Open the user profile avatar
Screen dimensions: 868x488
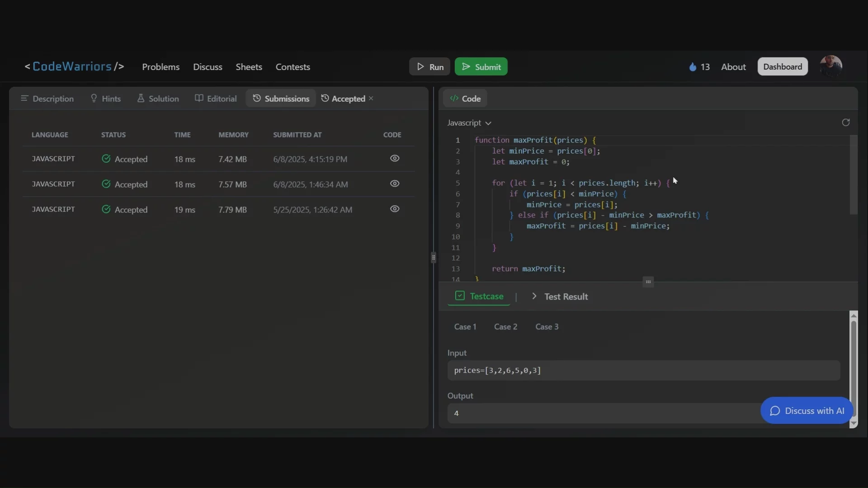pyautogui.click(x=831, y=66)
